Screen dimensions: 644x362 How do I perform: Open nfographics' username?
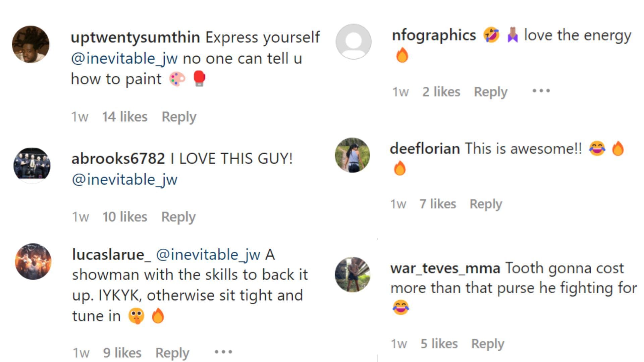click(434, 35)
